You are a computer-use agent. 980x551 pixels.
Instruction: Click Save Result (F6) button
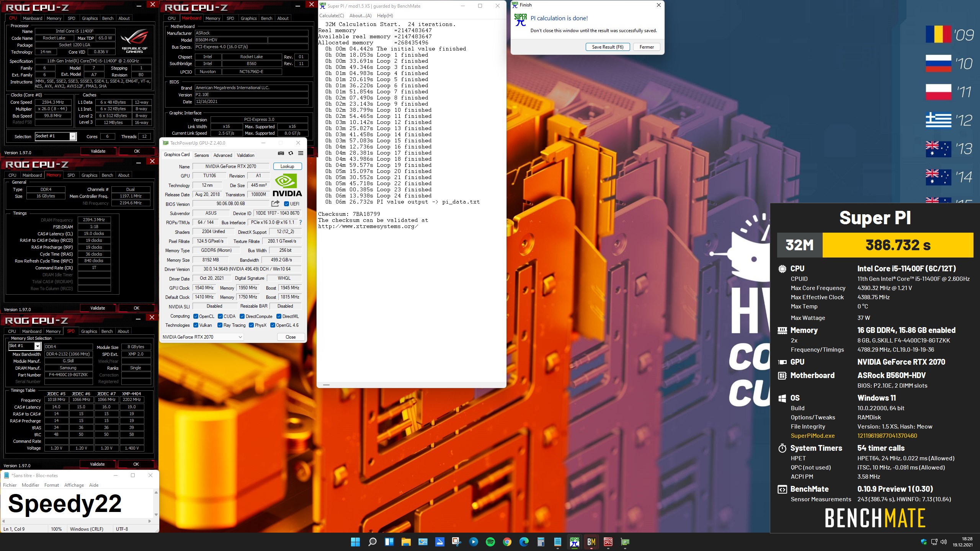[608, 47]
